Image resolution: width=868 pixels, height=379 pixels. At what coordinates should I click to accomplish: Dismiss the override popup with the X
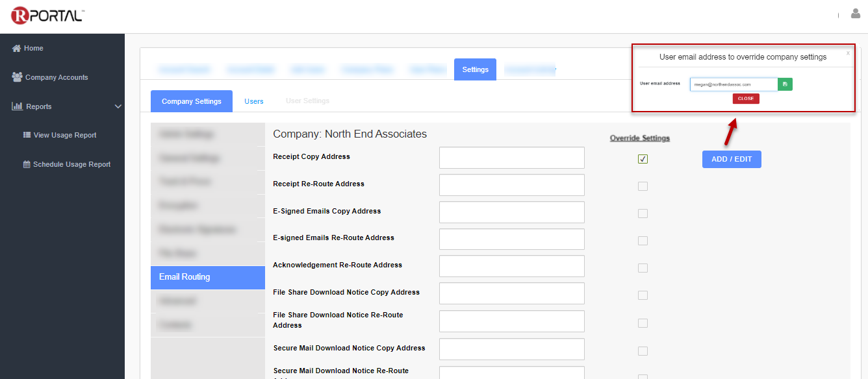[x=847, y=53]
